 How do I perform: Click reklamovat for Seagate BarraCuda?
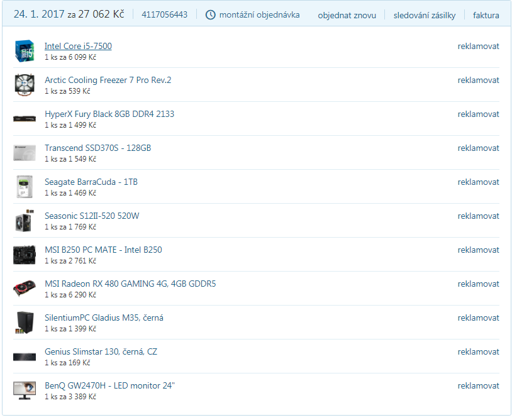(x=479, y=182)
